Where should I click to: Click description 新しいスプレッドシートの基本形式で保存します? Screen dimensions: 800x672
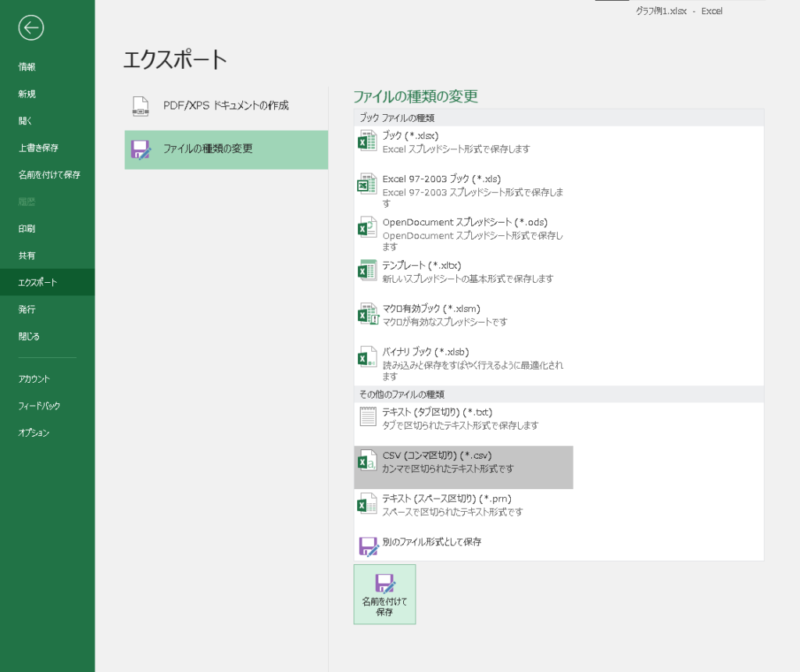468,279
